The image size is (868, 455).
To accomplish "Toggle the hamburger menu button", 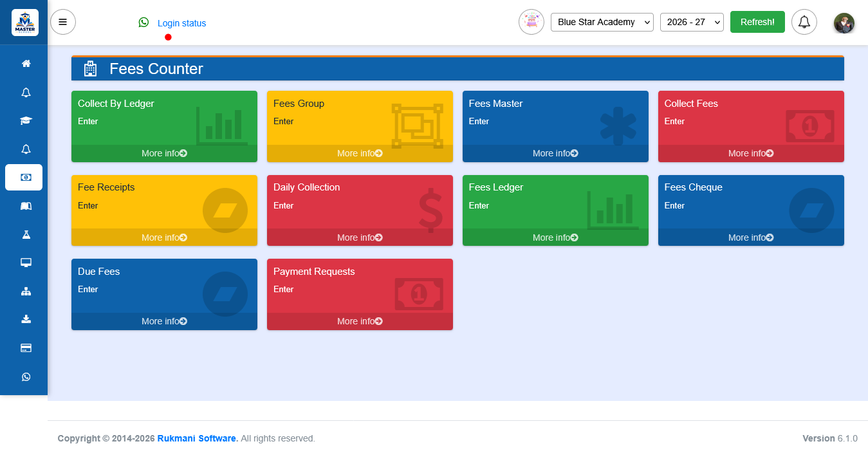I will click(x=63, y=22).
